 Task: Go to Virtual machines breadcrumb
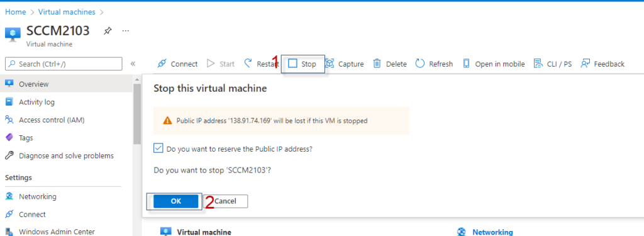click(x=67, y=12)
